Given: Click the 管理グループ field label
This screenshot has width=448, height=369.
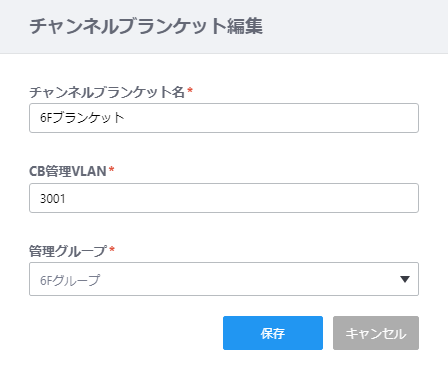Looking at the screenshot, I should coord(68,251).
